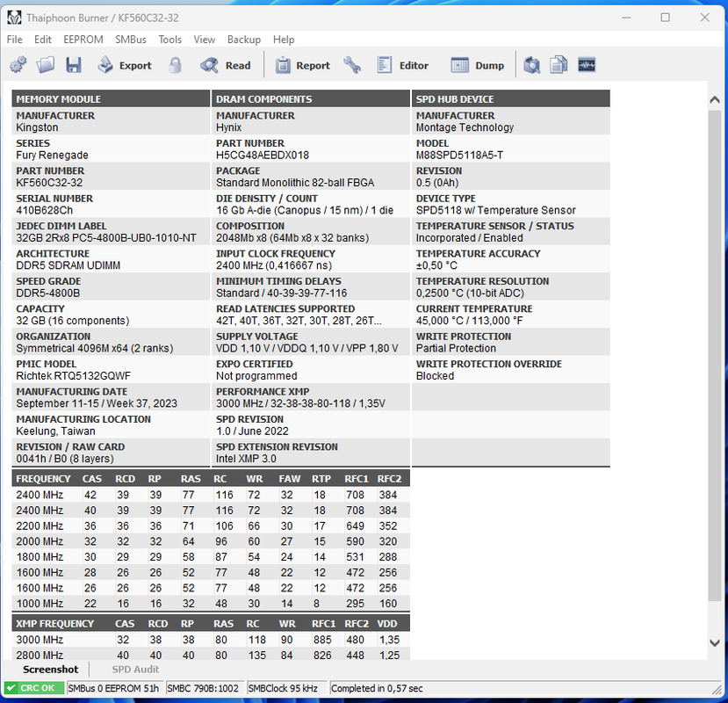Screen dimensions: 728x703
Task: Open the Editor view
Action: pyautogui.click(x=402, y=65)
